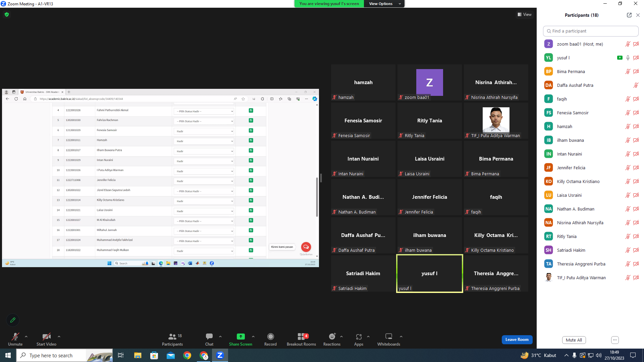Click green action icon for Hamzah row
The image size is (644, 362).
251,140
